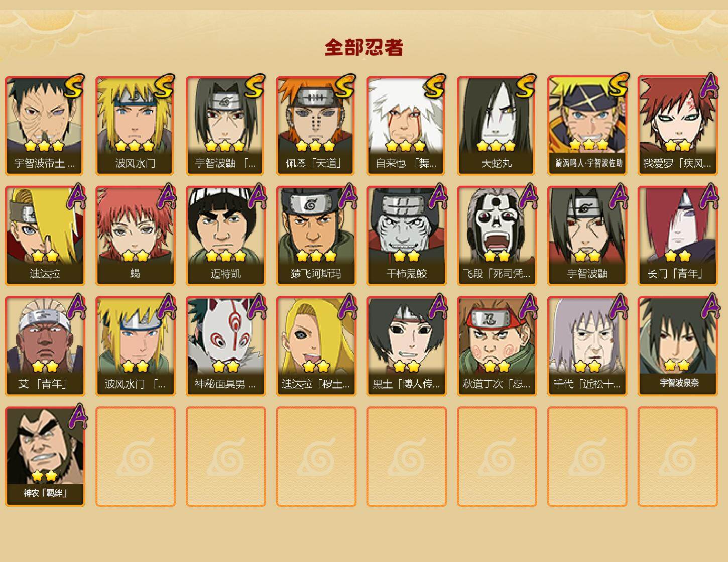Open the 宇智波泉奈 ninja card
The height and width of the screenshot is (562, 728).
pyautogui.click(x=678, y=346)
